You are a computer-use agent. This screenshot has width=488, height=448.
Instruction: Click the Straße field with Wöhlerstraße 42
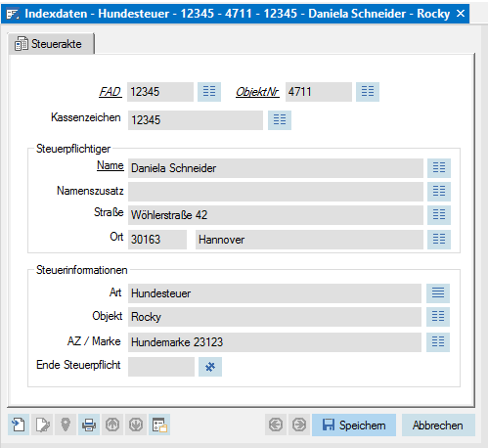[276, 215]
